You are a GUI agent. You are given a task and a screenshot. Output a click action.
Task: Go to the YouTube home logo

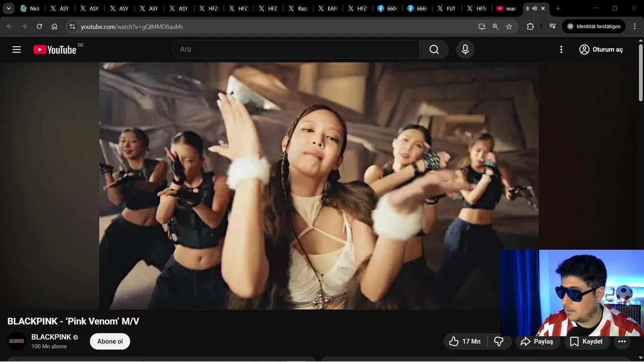coord(55,49)
